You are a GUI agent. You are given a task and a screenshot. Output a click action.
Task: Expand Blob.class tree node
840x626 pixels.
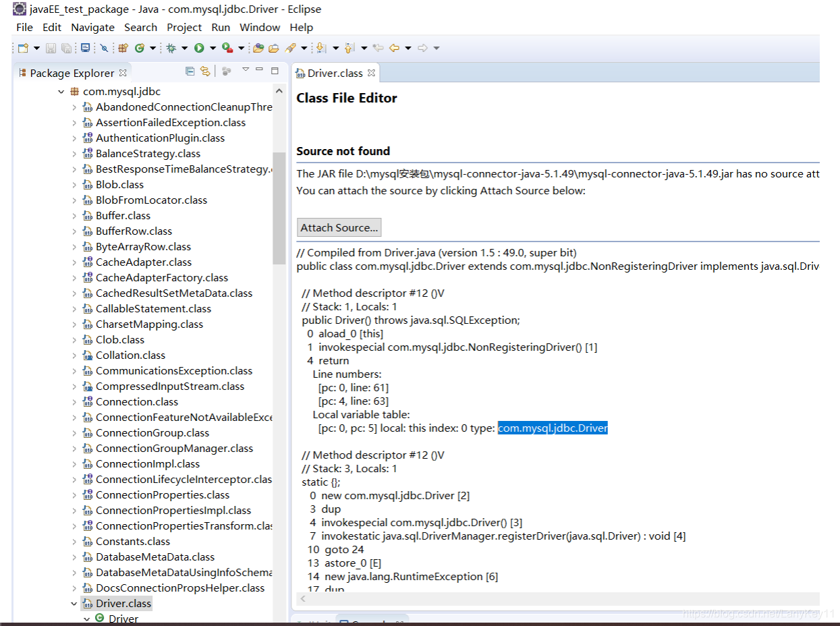click(x=74, y=184)
